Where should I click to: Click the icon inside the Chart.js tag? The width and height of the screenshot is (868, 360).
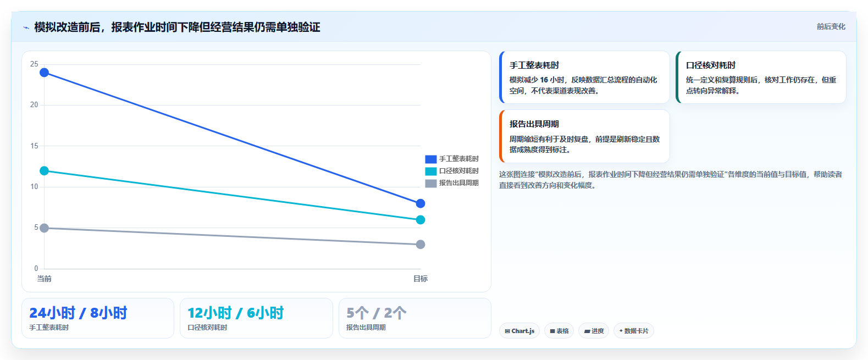507,331
